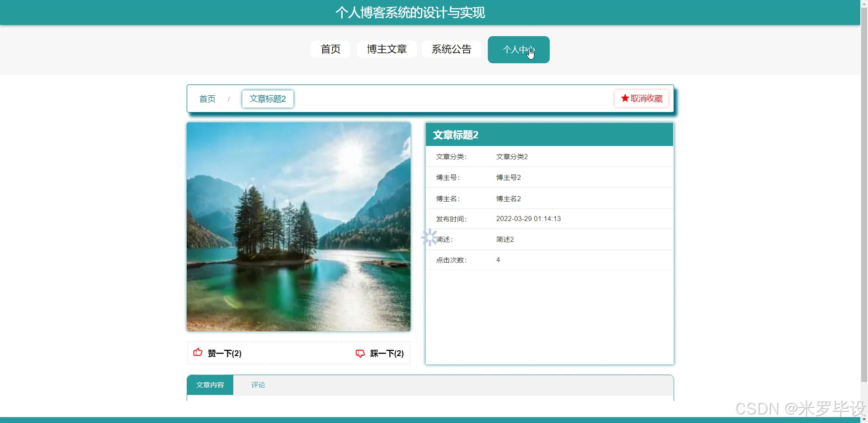Image resolution: width=868 pixels, height=423 pixels.
Task: Click the 个人博客系统的设计与实现 site title
Action: (410, 13)
